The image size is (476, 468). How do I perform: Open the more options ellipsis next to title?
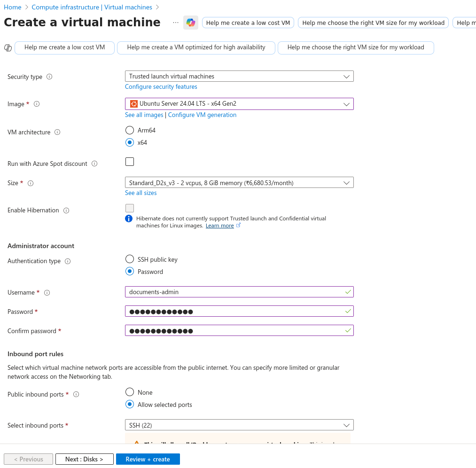175,23
